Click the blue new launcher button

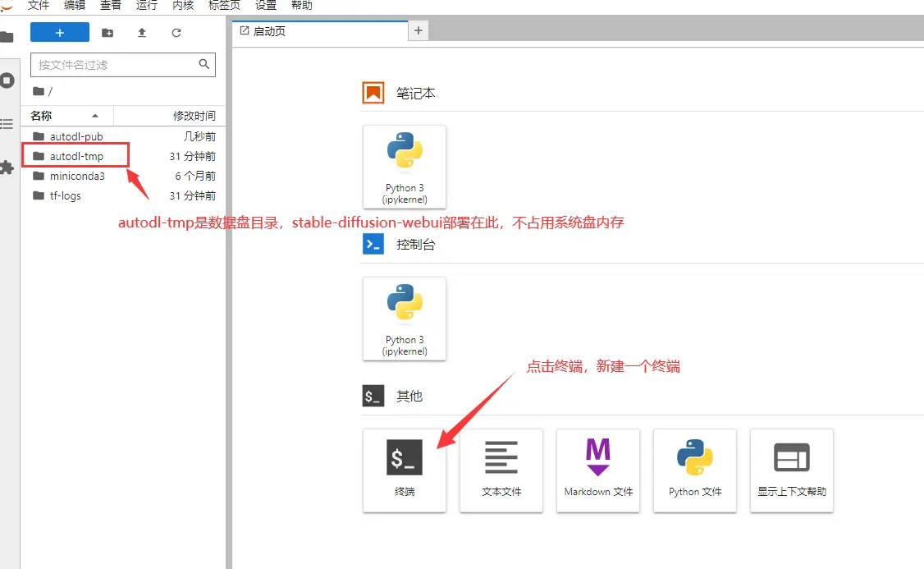[x=59, y=32]
